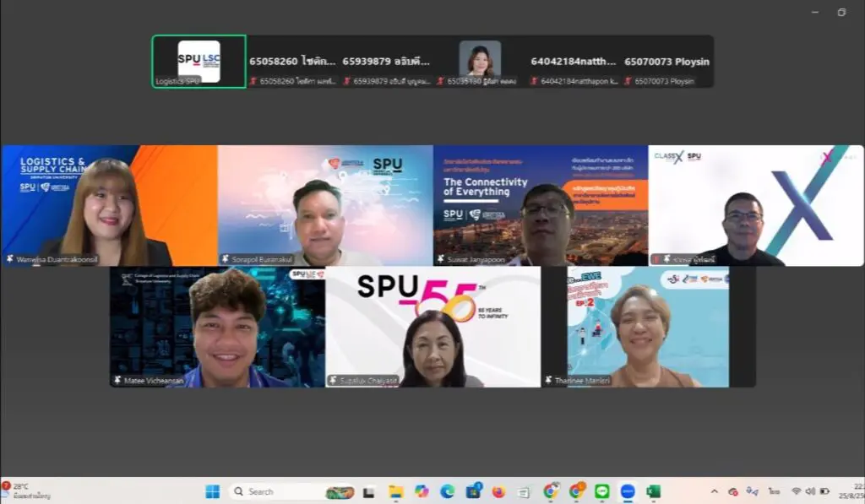Open Microsoft Copilot in the taskbar
This screenshot has height=504, width=865.
pyautogui.click(x=422, y=491)
